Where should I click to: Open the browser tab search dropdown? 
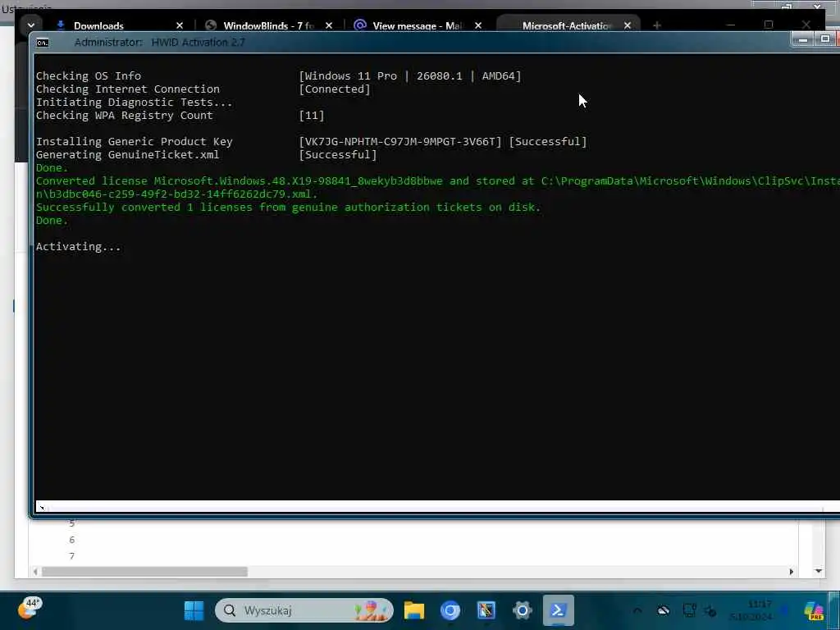pyautogui.click(x=30, y=25)
